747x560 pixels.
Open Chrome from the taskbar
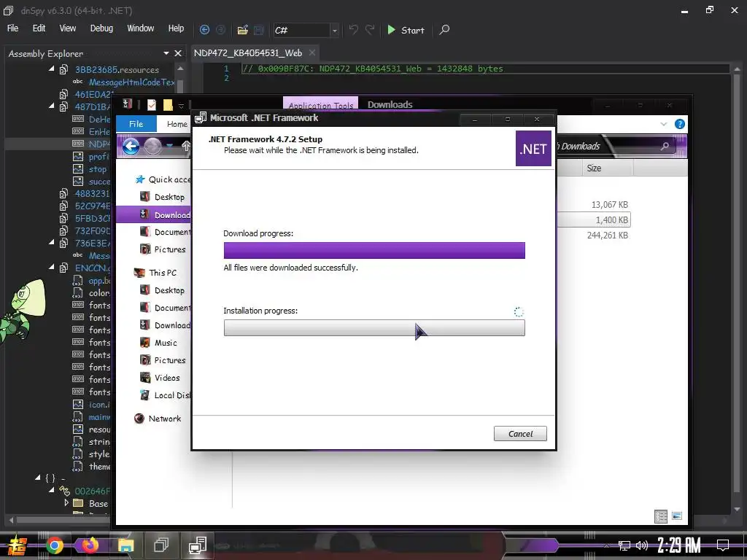pos(54,545)
